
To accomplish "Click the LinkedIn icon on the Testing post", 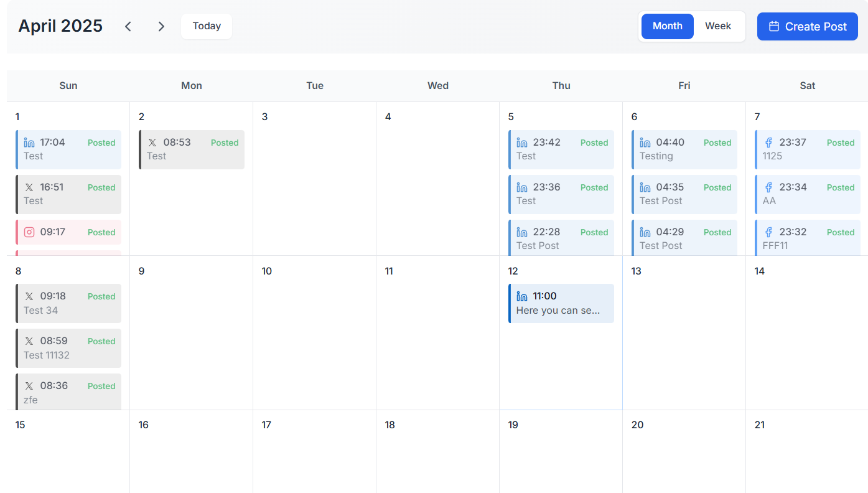I will coord(645,143).
